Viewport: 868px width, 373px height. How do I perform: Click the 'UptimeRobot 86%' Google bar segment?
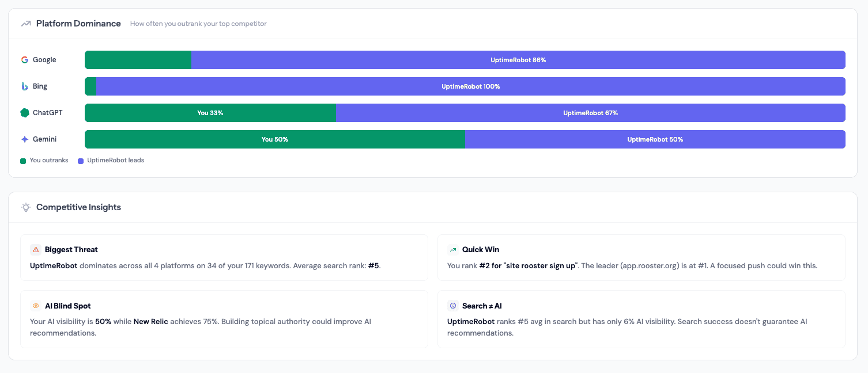[x=518, y=60]
